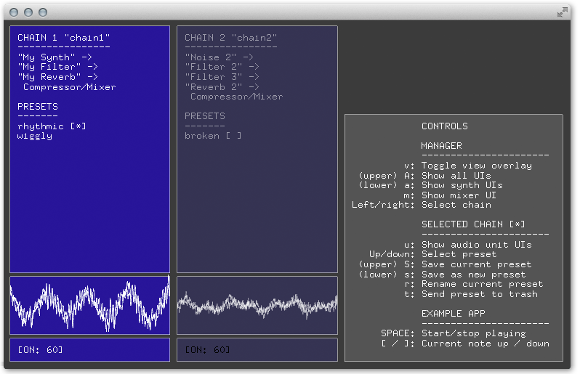Click the MANAGER section heading
588x382 pixels.
tap(442, 146)
